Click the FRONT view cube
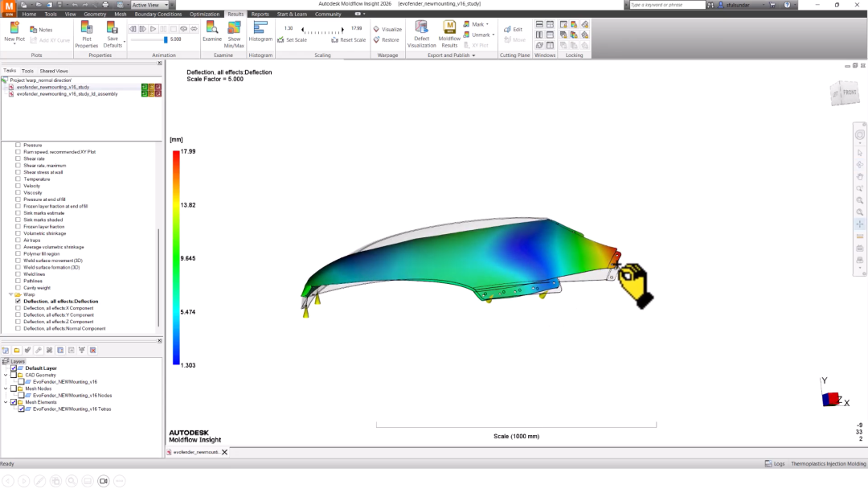Image resolution: width=868 pixels, height=489 pixels. (850, 92)
